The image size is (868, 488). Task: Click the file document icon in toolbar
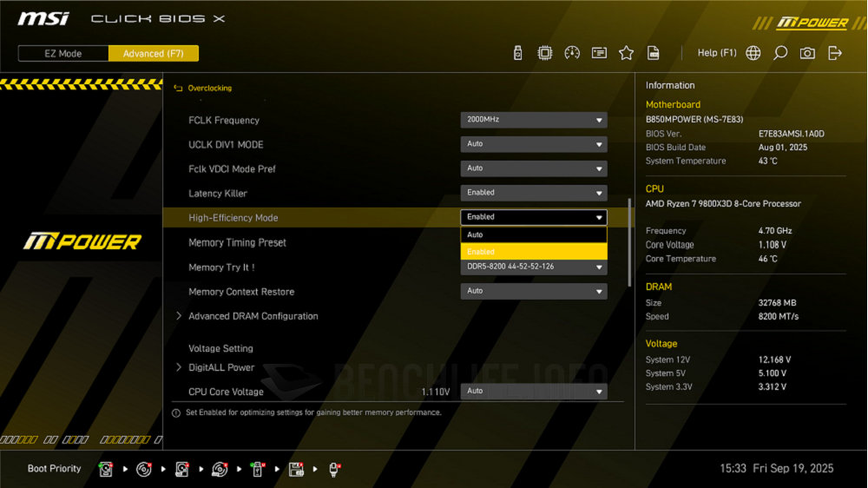[654, 53]
